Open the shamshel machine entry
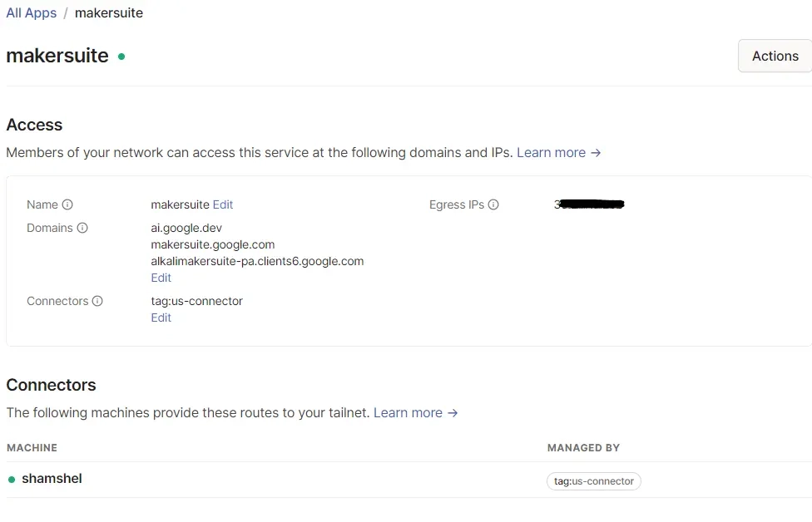The width and height of the screenshot is (812, 522). [x=52, y=479]
